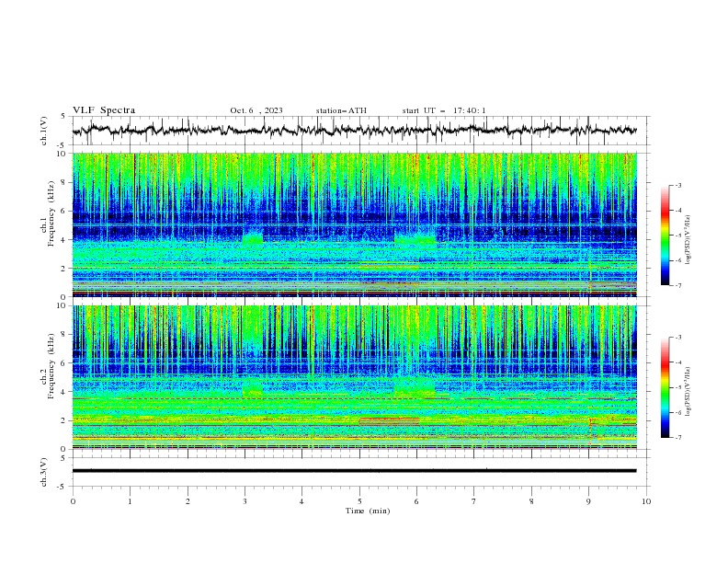Click the ch.2 spectrogram panel

click(x=354, y=377)
